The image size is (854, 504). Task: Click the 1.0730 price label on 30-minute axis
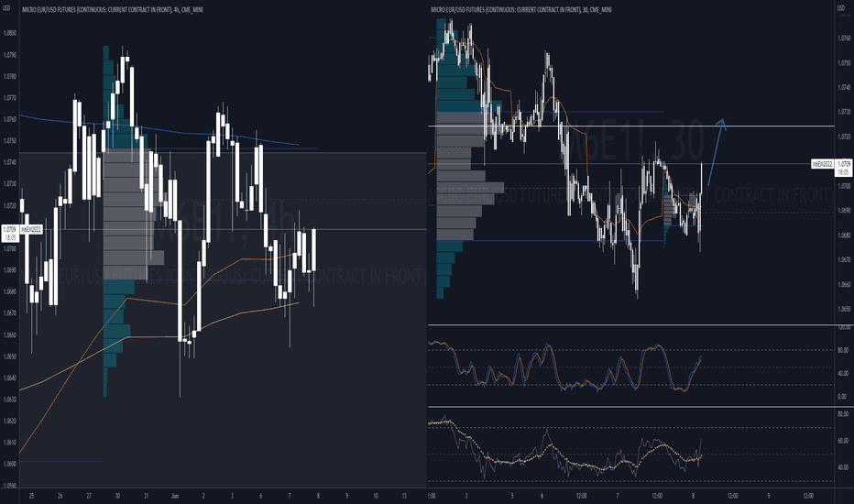pos(844,112)
